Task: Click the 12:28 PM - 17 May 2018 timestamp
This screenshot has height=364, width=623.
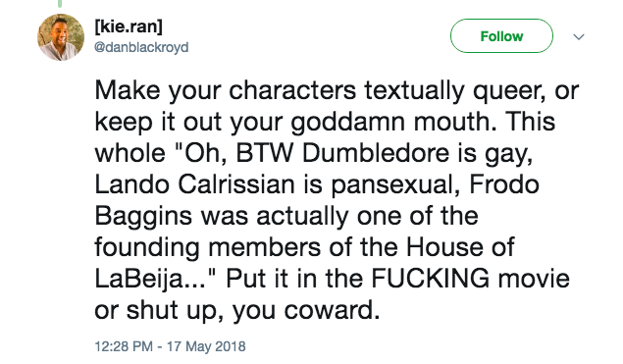Action: click(170, 346)
